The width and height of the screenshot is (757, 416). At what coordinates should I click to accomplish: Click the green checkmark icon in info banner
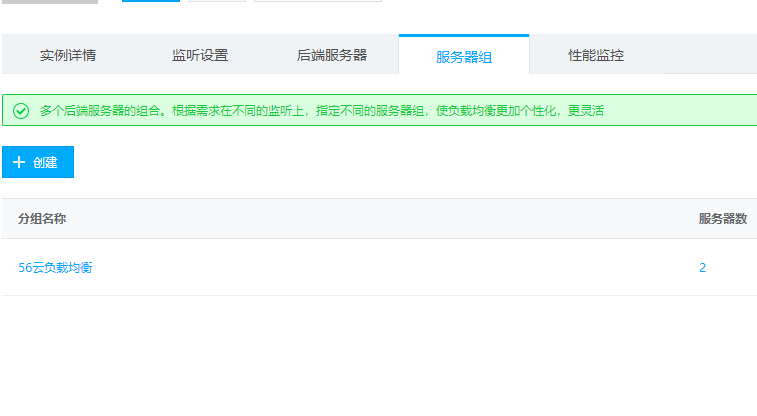pyautogui.click(x=21, y=110)
